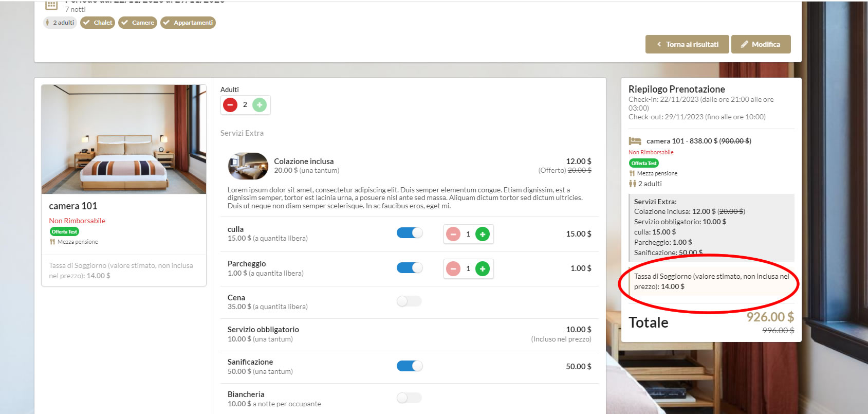Increase adults count with green plus
868x414 pixels.
(260, 105)
